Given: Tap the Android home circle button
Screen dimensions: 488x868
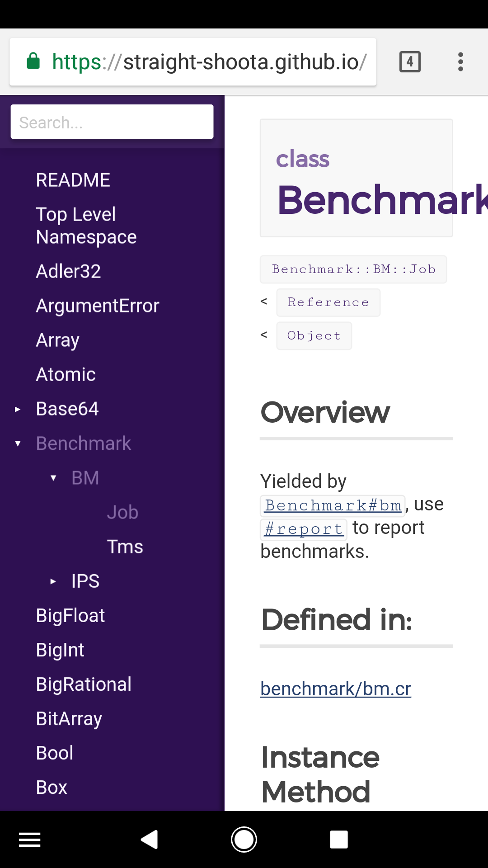Looking at the screenshot, I should [244, 840].
